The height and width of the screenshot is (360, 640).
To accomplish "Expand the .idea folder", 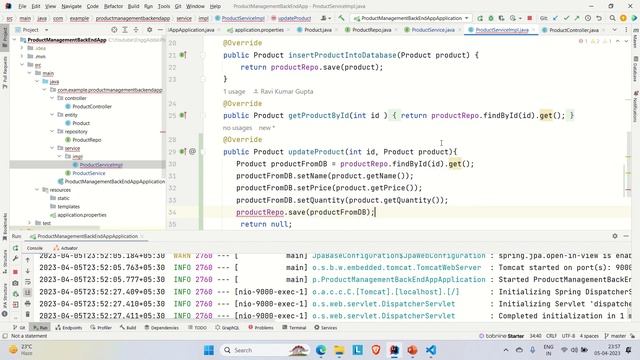I will tap(22, 48).
